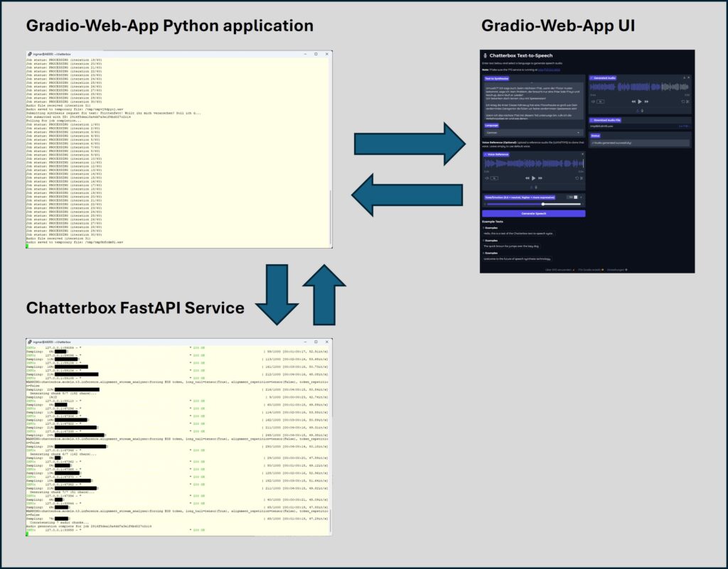Select the Über API verwenden footer item
728x569 pixels.
[x=560, y=269]
